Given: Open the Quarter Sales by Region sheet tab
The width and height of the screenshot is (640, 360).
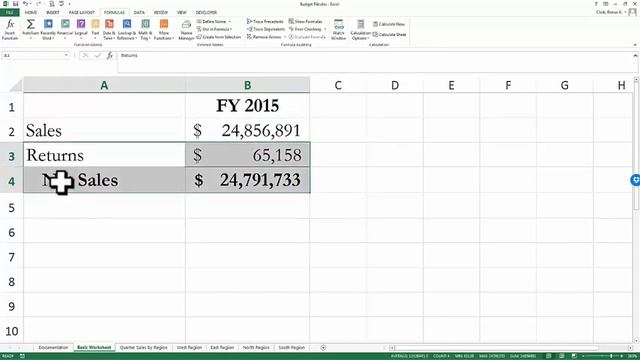Looking at the screenshot, I should click(144, 347).
